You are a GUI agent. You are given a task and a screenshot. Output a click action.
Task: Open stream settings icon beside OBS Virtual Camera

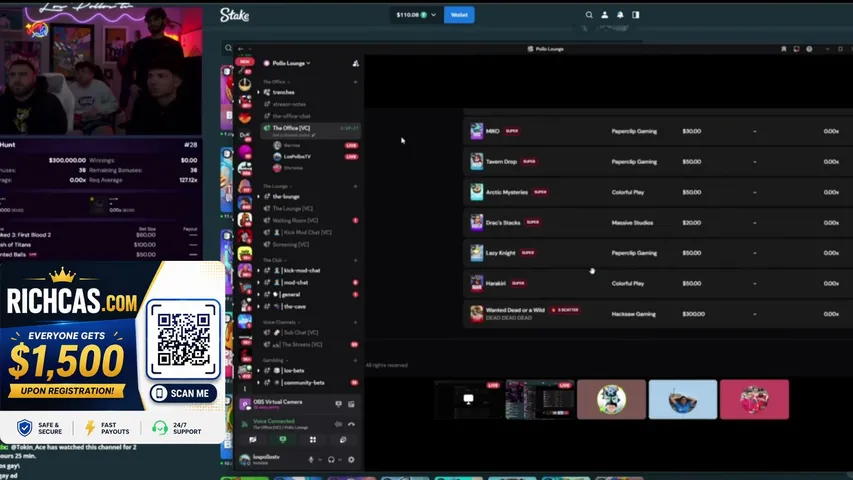(x=351, y=404)
